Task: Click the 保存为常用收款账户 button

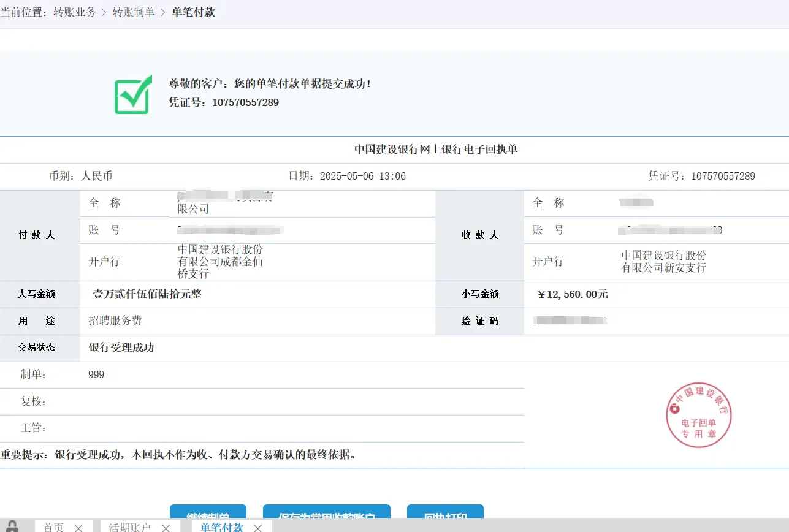Action: pyautogui.click(x=326, y=515)
